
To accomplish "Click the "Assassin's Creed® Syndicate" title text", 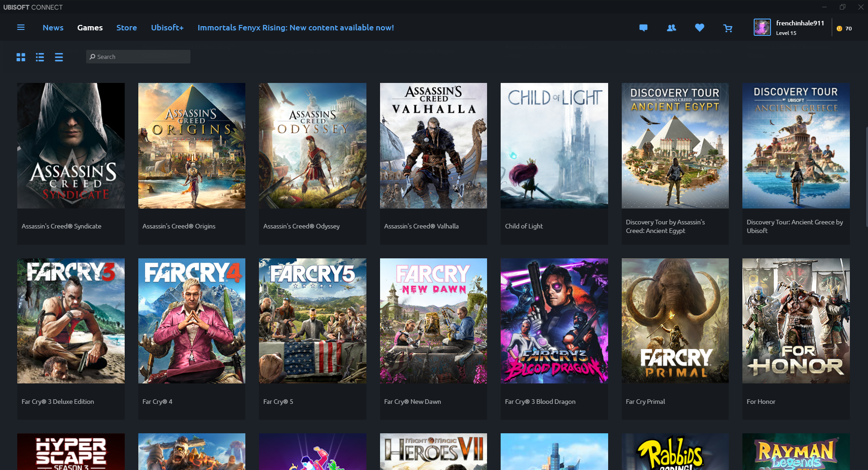I will coord(62,226).
